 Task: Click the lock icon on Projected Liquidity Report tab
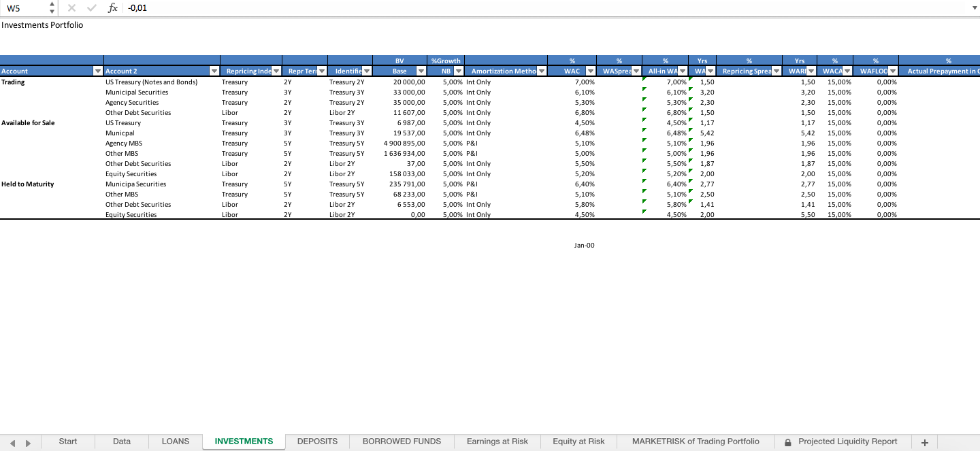pyautogui.click(x=787, y=441)
